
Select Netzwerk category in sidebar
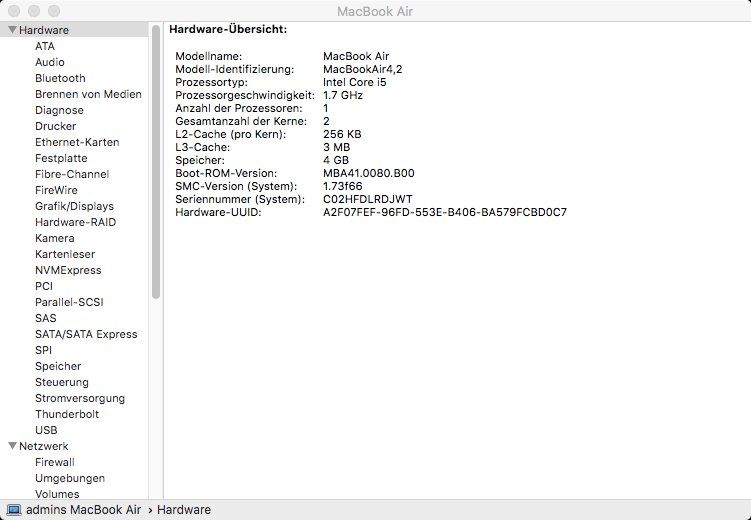coord(44,446)
